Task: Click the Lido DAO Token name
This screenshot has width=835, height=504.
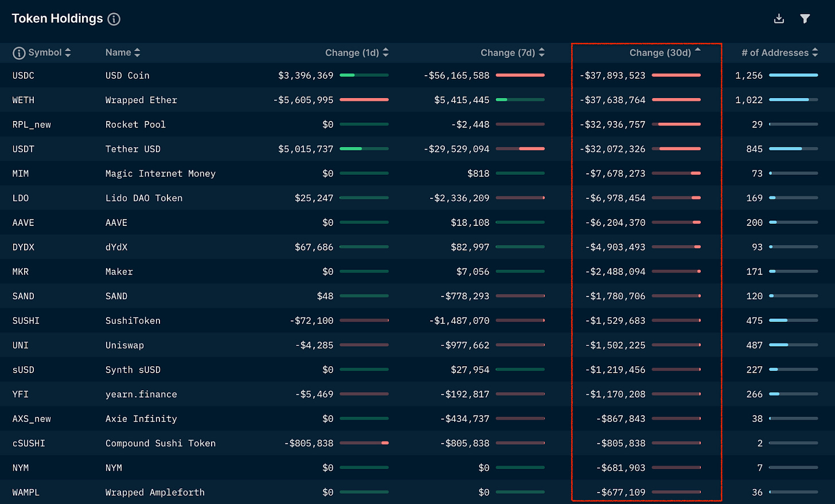Action: pos(144,198)
